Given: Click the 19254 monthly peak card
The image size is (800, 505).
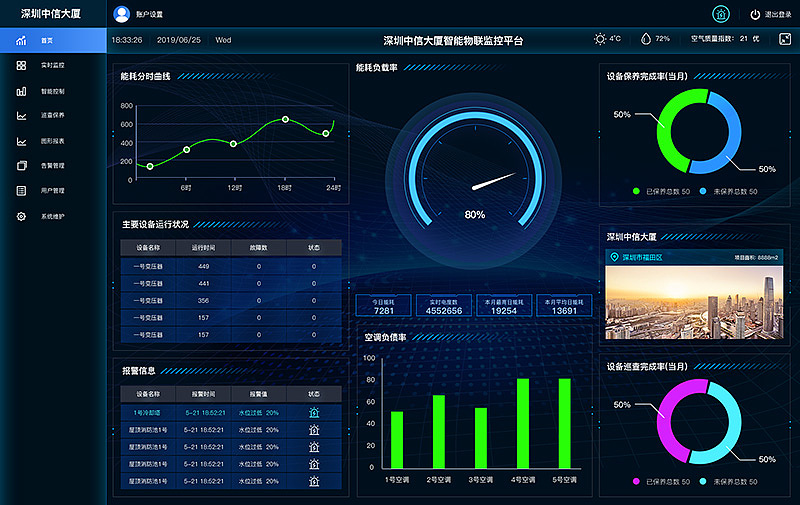Looking at the screenshot, I should click(x=504, y=306).
